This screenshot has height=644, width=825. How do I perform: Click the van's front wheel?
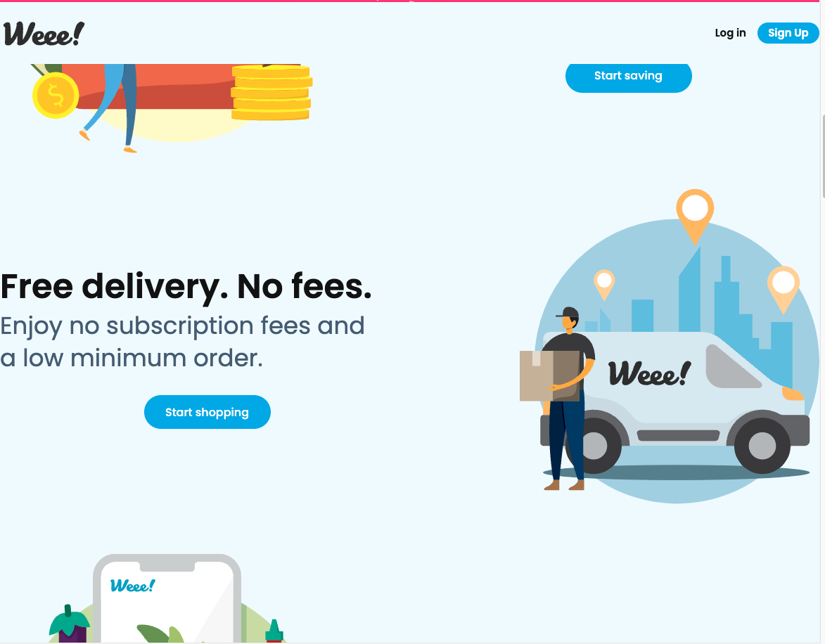[762, 445]
